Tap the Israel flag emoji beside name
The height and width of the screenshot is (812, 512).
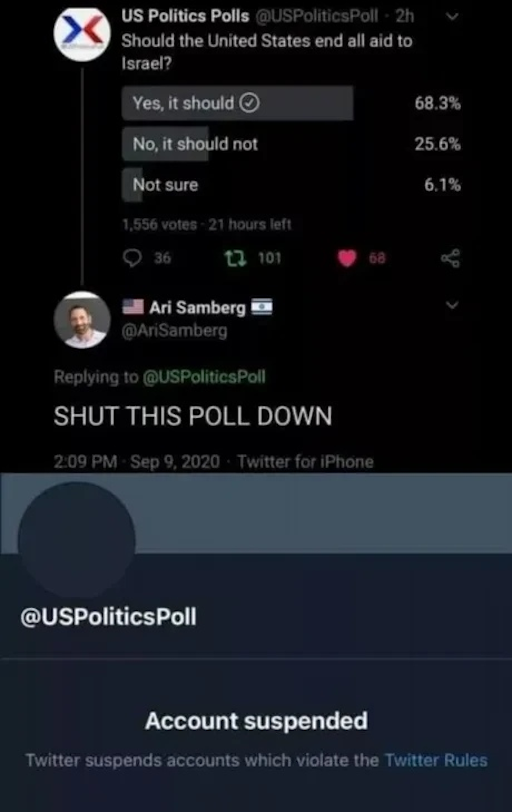(262, 307)
